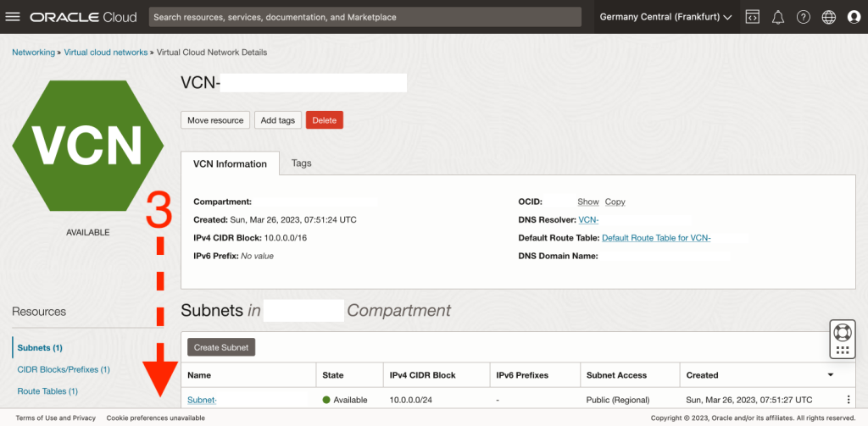Open the hamburger navigation menu

13,17
